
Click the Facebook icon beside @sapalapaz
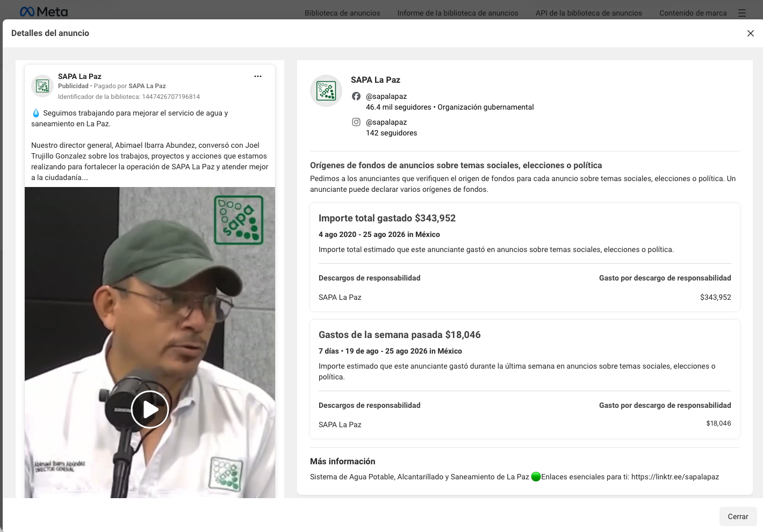coord(356,96)
